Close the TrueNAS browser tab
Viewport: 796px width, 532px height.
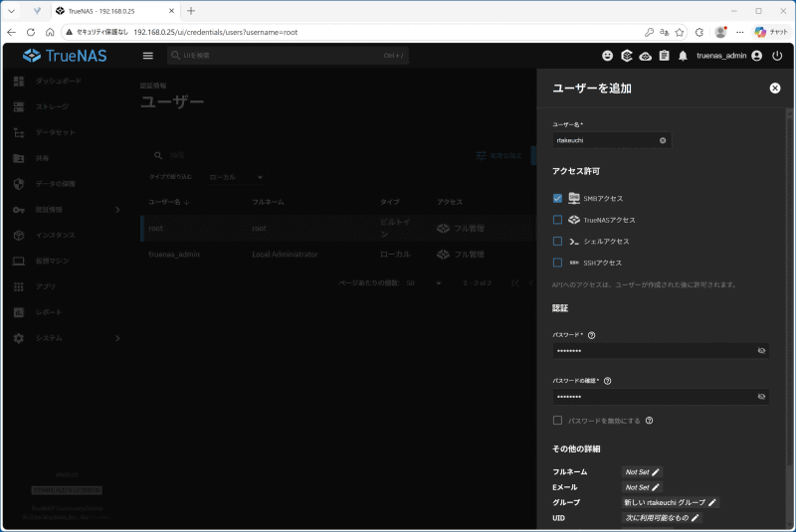pos(171,11)
